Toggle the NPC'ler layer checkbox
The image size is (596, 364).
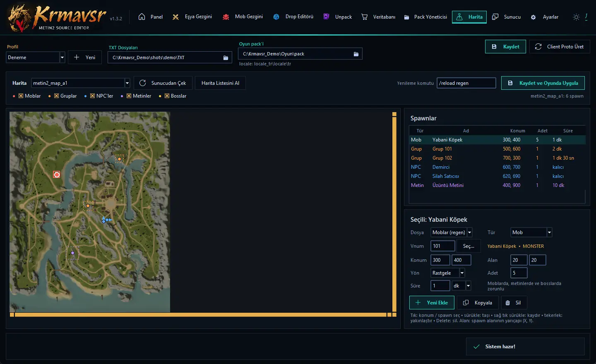(x=92, y=96)
